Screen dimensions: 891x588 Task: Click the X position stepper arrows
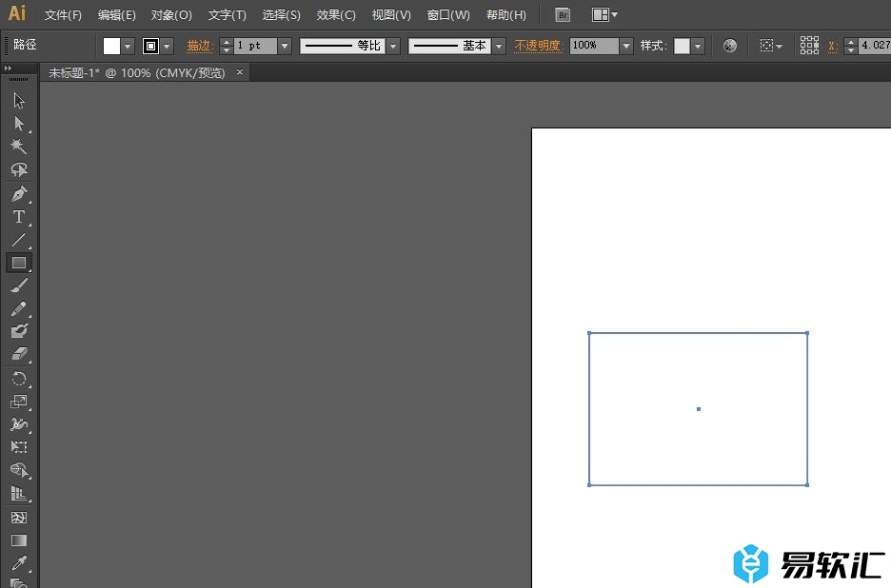tap(851, 46)
